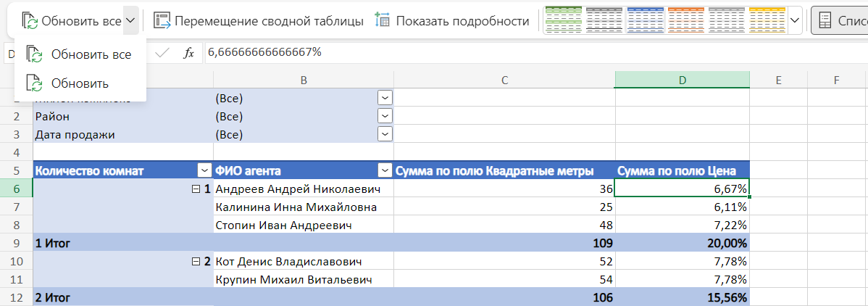Apply the green PivotTable style

coord(562,21)
